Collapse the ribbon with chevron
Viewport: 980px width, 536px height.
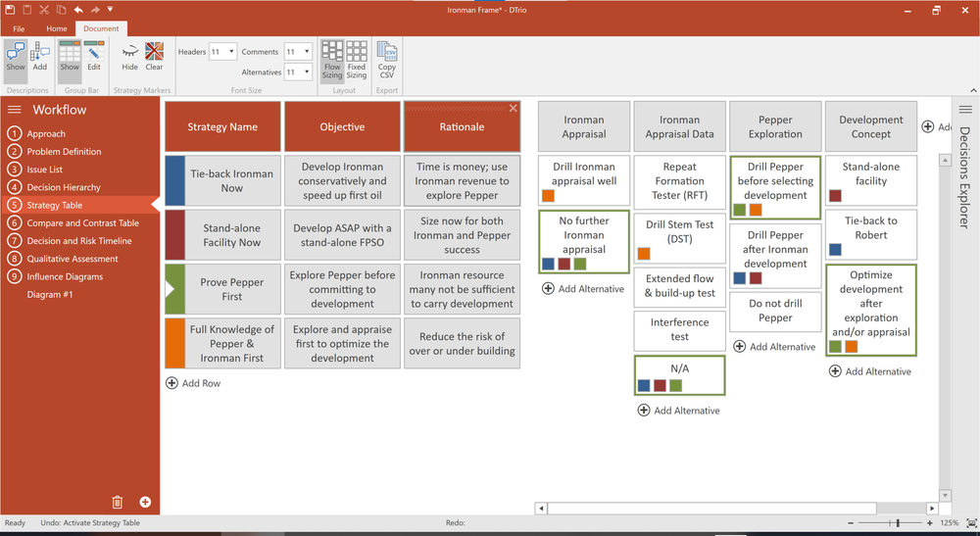click(x=973, y=90)
